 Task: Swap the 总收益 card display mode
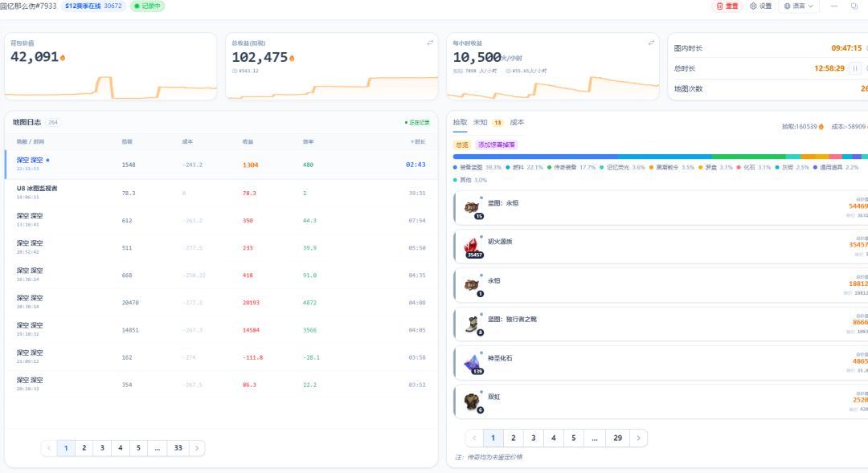(x=430, y=43)
